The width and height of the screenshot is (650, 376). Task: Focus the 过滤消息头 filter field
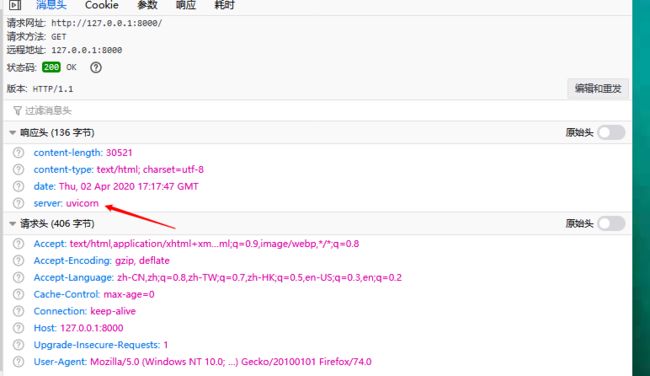point(318,111)
